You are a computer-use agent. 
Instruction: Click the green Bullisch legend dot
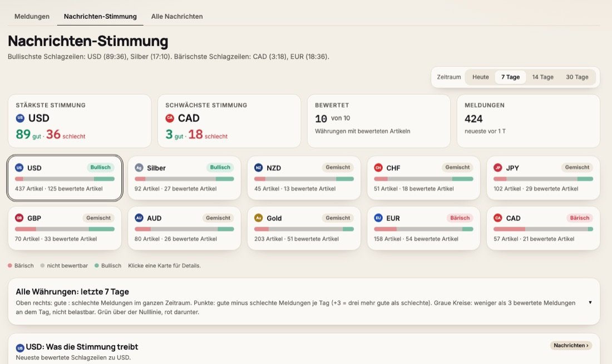click(x=96, y=266)
